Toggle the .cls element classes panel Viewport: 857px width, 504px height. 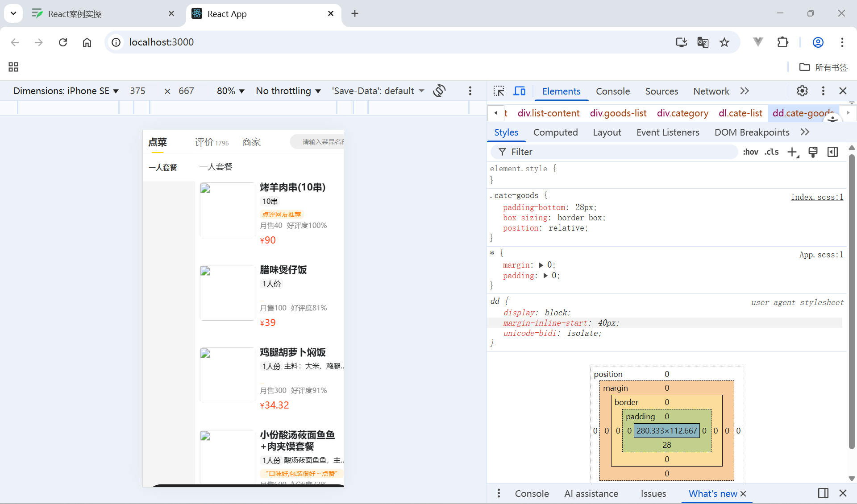771,152
